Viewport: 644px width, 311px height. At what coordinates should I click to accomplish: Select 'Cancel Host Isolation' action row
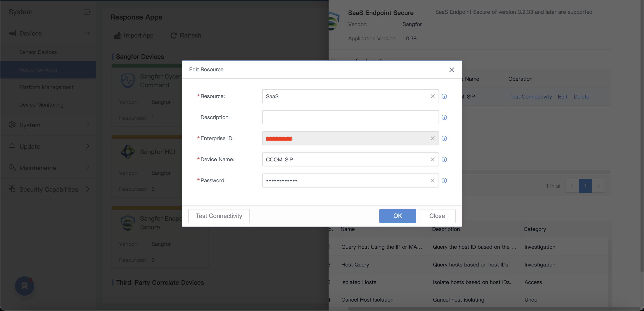469,300
